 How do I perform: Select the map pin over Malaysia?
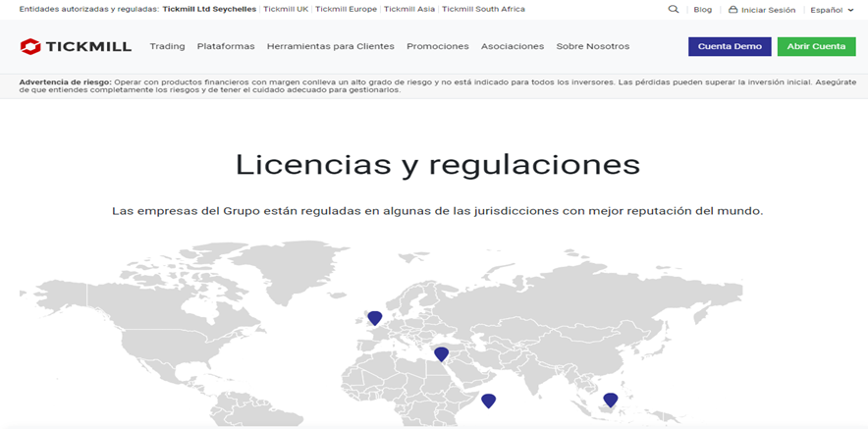pos(611,401)
